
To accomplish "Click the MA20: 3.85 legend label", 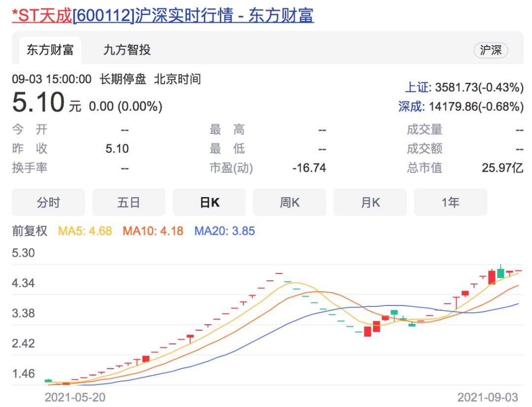I will (x=225, y=231).
